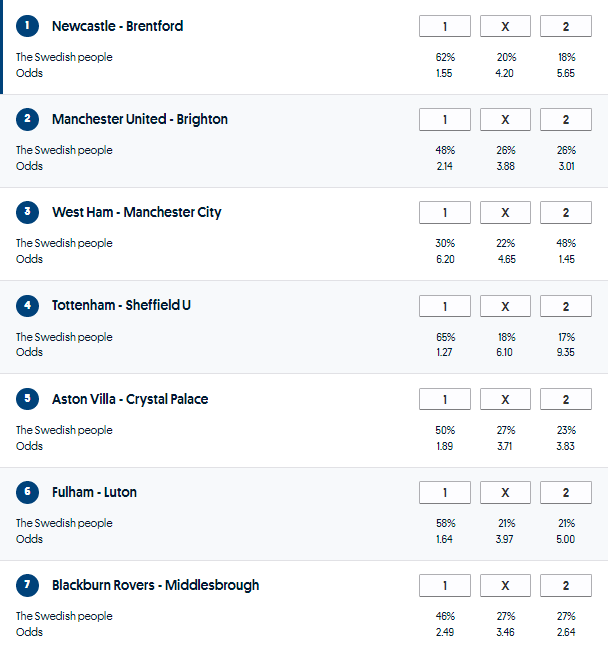Viewport: 608px width, 651px height.
Task: Select away win 2 for West Ham - Manchester City
Action: [565, 213]
